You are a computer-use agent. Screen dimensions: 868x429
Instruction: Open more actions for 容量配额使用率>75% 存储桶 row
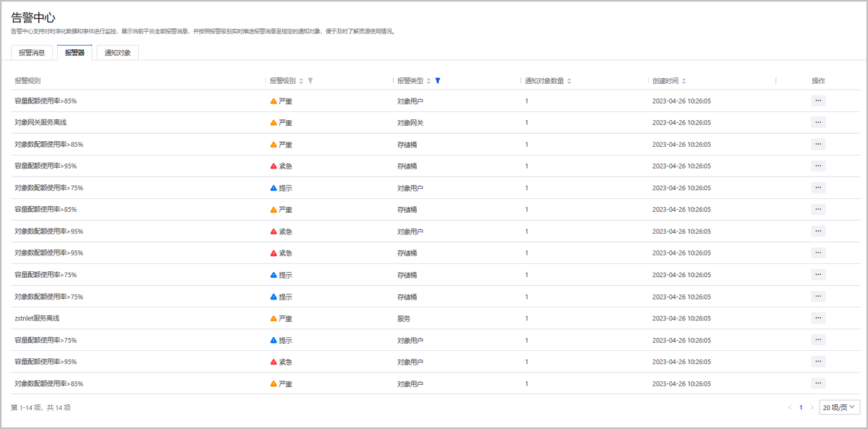(818, 275)
